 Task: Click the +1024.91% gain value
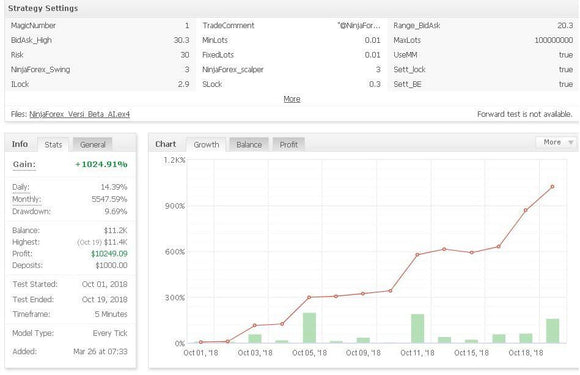pos(101,164)
